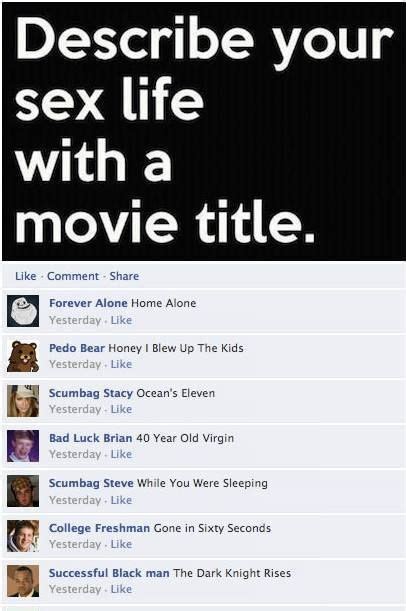Visit the College Freshman name link

tap(99, 528)
